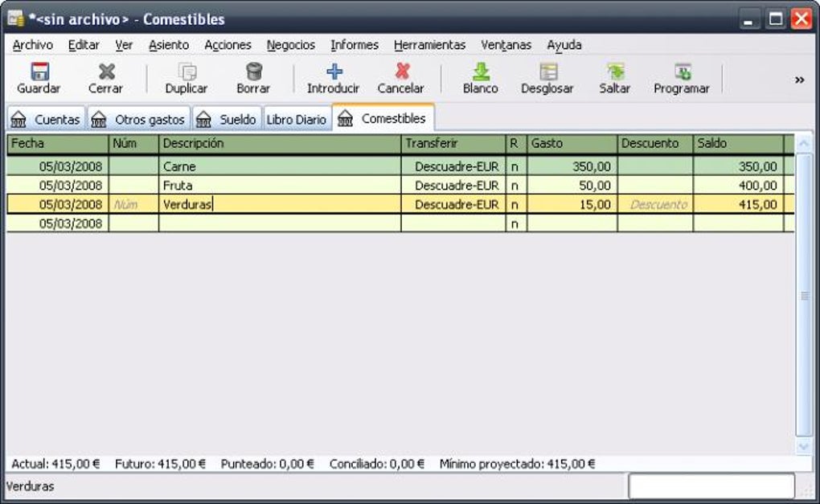Open the Ayuda menu

click(x=564, y=45)
